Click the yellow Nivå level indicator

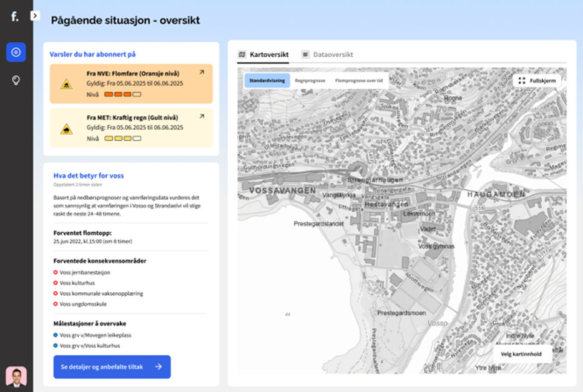pos(123,139)
